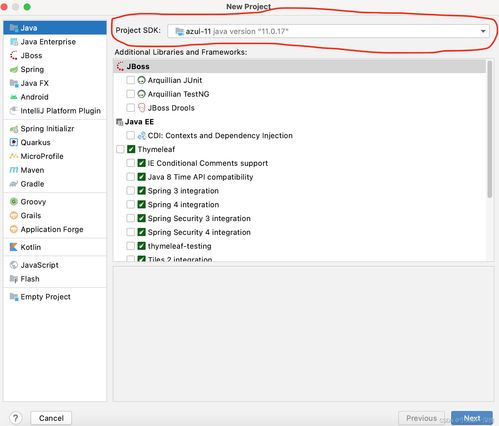Enable Spring Security 4 integration checkbox
The height and width of the screenshot is (426, 499).
pos(130,232)
